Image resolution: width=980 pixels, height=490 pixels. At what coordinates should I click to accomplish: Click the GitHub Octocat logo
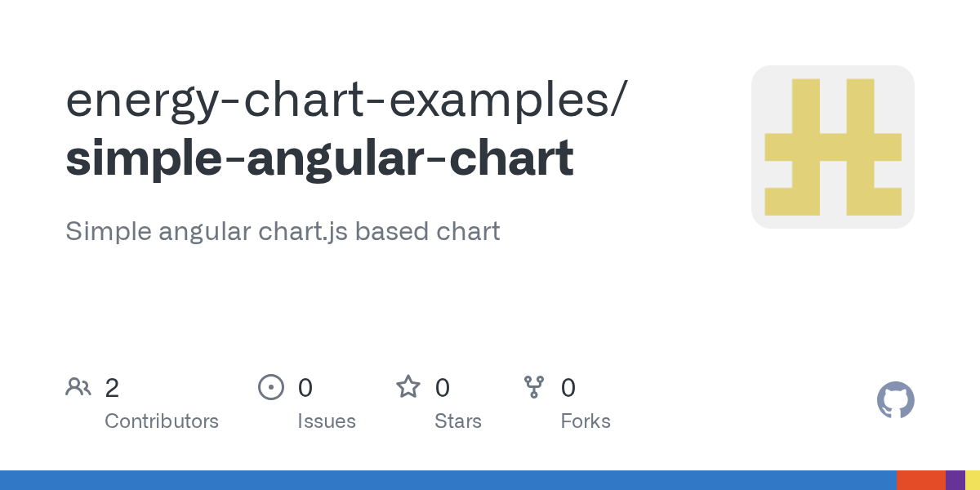click(895, 400)
